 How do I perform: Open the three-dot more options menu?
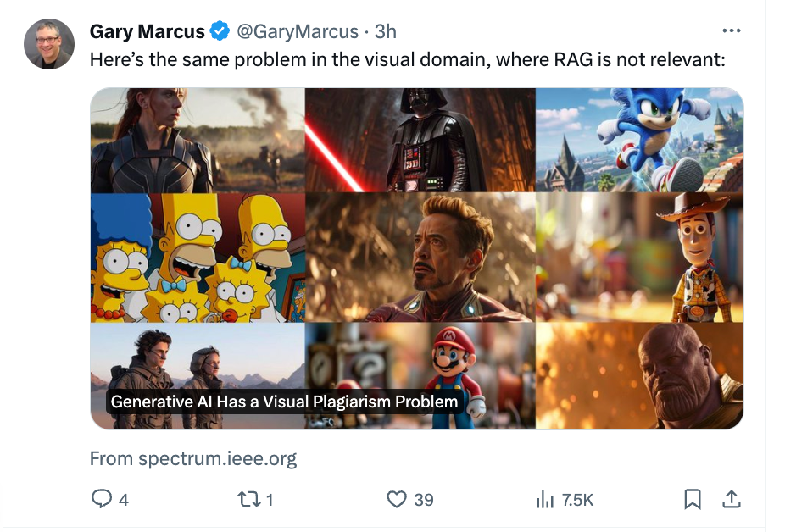click(731, 31)
